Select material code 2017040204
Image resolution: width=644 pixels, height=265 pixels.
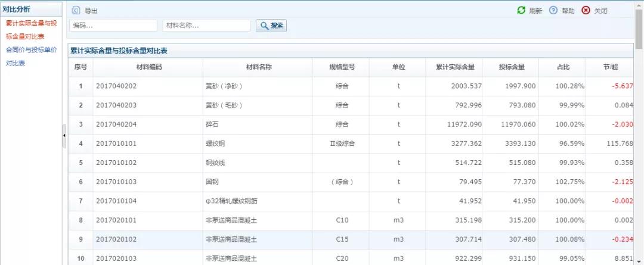(x=116, y=124)
